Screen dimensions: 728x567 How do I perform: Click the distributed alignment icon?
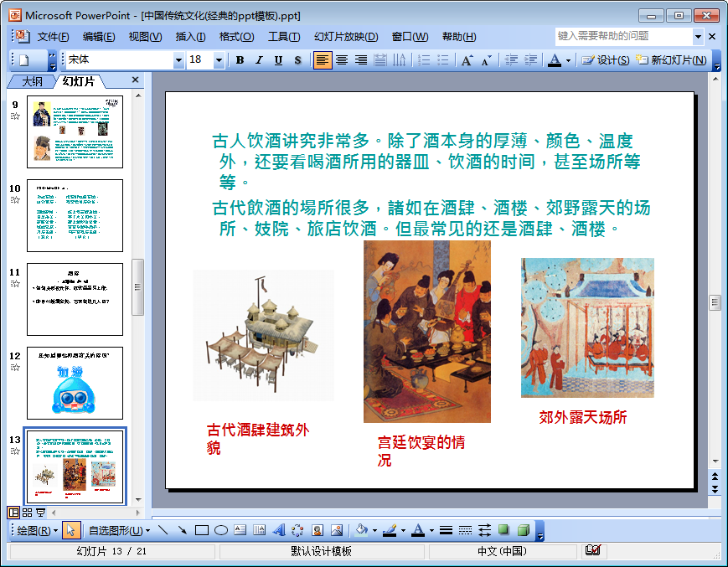point(380,59)
